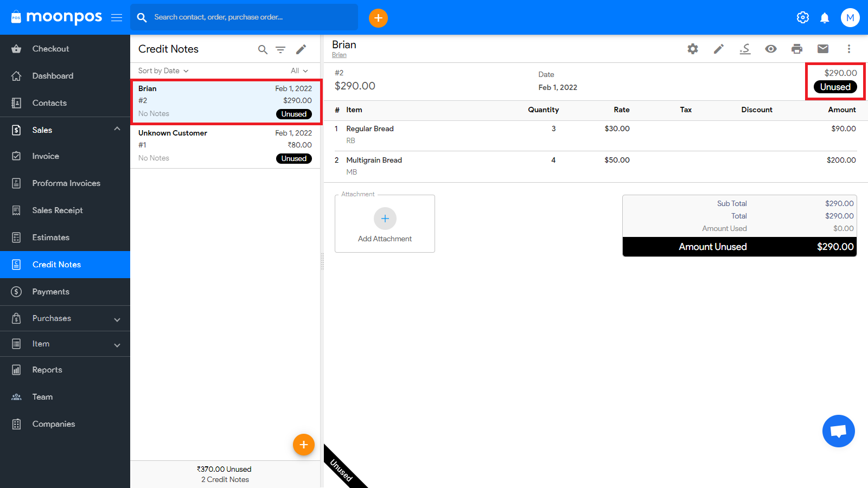Email the credit note
Viewport: 868px width, 488px height.
823,49
